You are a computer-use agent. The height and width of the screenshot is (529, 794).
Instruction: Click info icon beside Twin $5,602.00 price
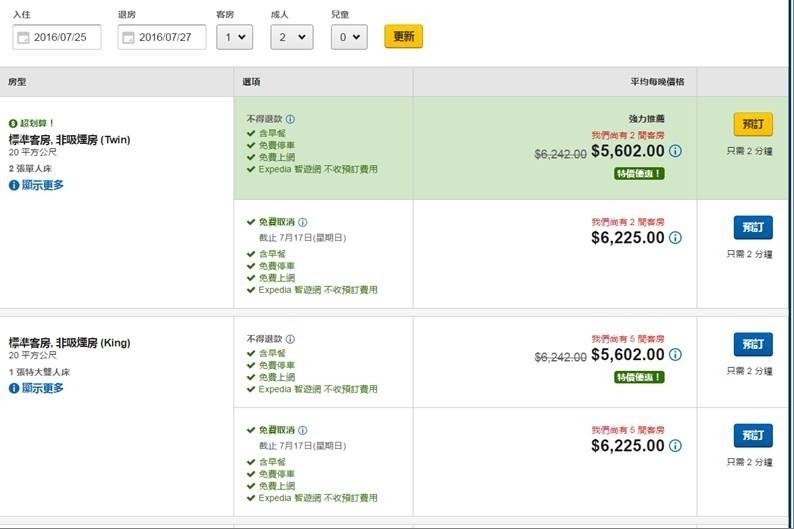pos(675,151)
